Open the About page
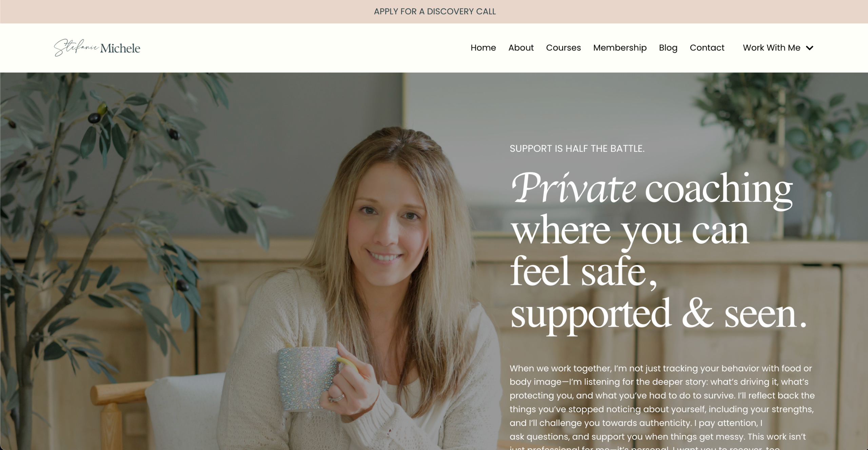 521,48
